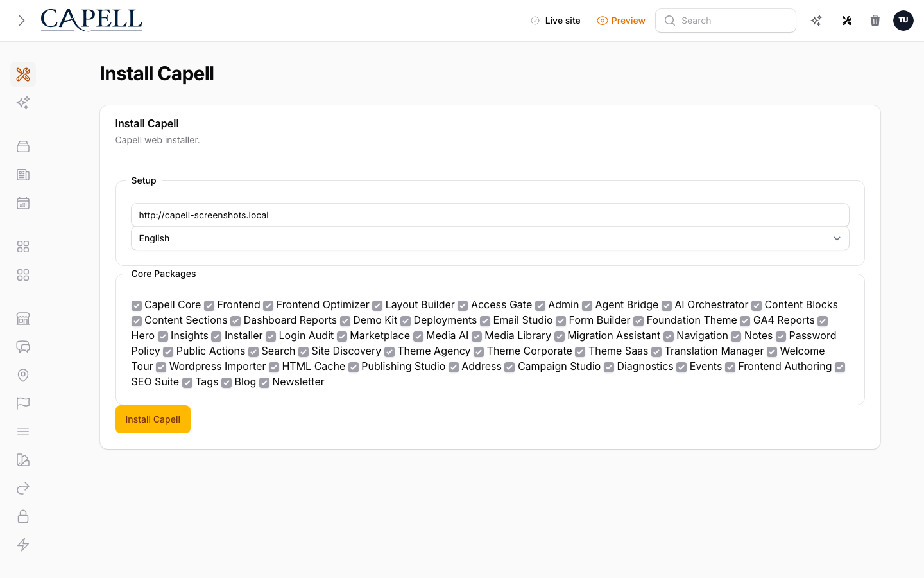Open the Preview link
The height and width of the screenshot is (578, 924).
click(621, 21)
